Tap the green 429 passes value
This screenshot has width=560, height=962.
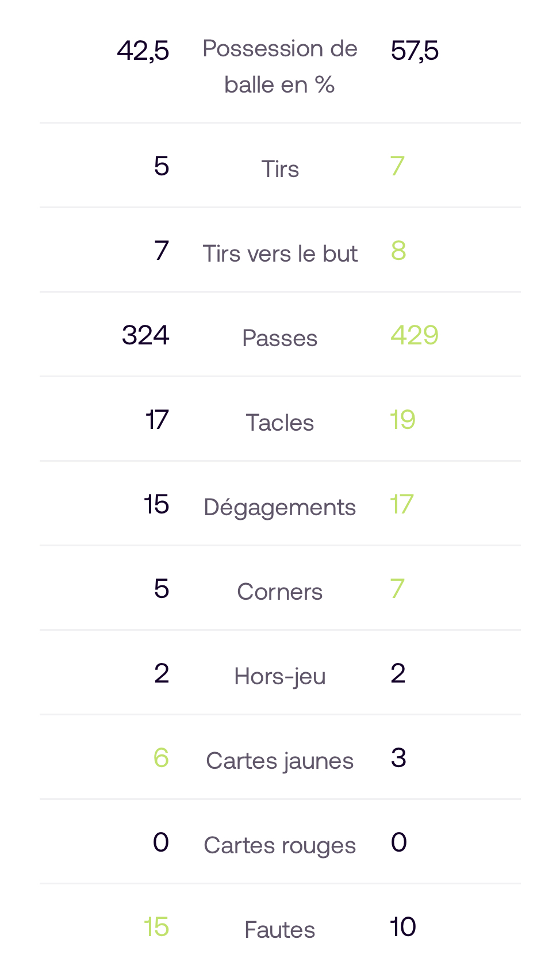click(415, 335)
